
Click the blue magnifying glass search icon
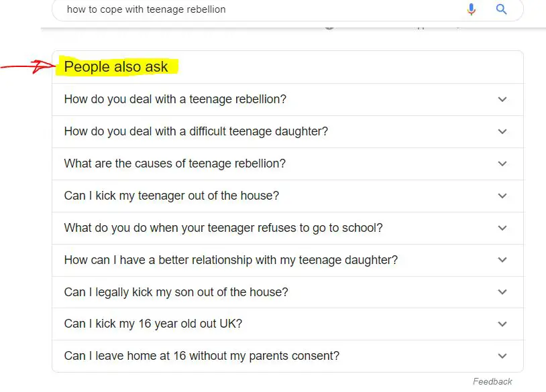click(501, 9)
